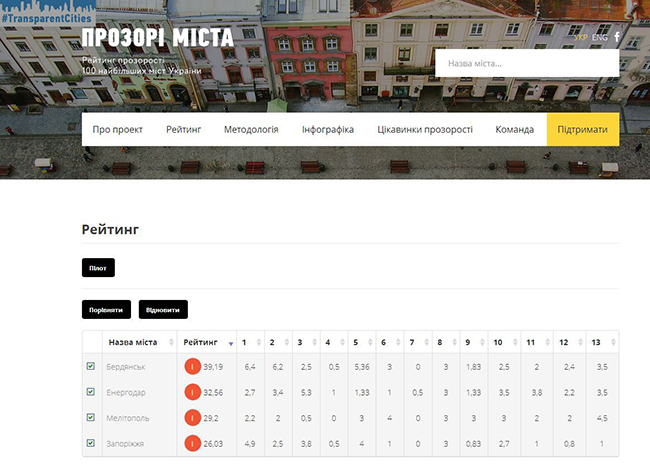
Task: Go to Інфографіка in navigation bar
Action: pos(328,130)
